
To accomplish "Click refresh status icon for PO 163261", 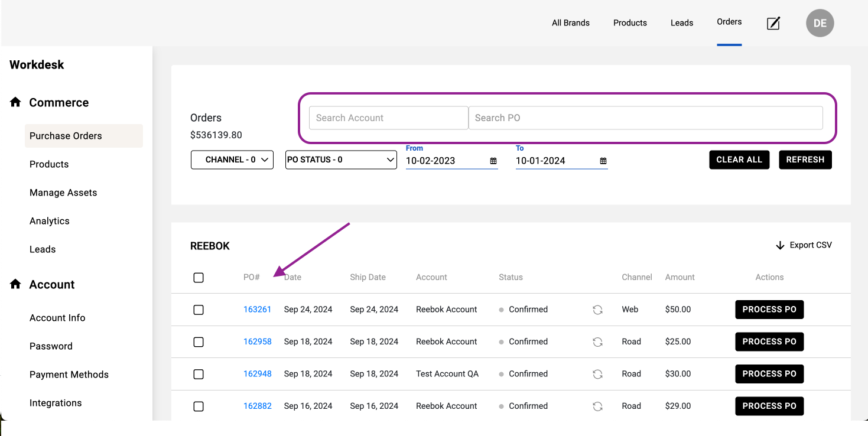I will pos(597,310).
